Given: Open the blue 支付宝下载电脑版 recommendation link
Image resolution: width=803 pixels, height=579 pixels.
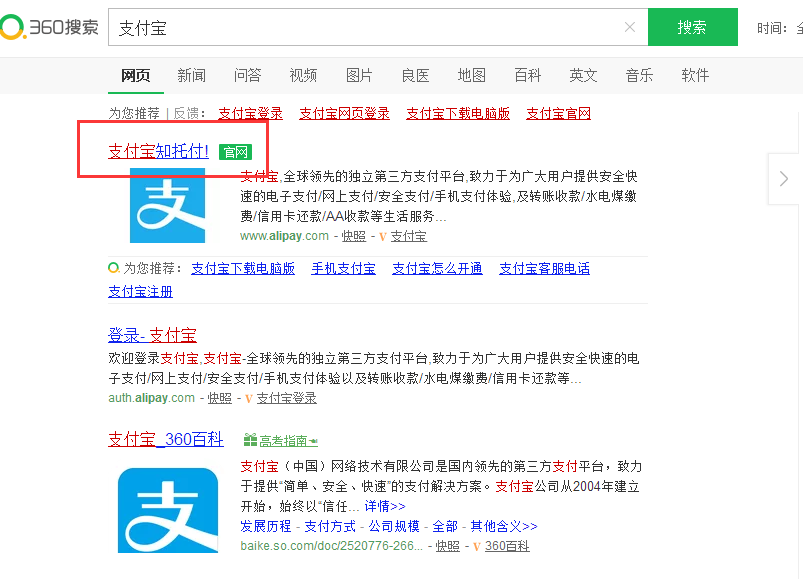Looking at the screenshot, I should coord(243,268).
